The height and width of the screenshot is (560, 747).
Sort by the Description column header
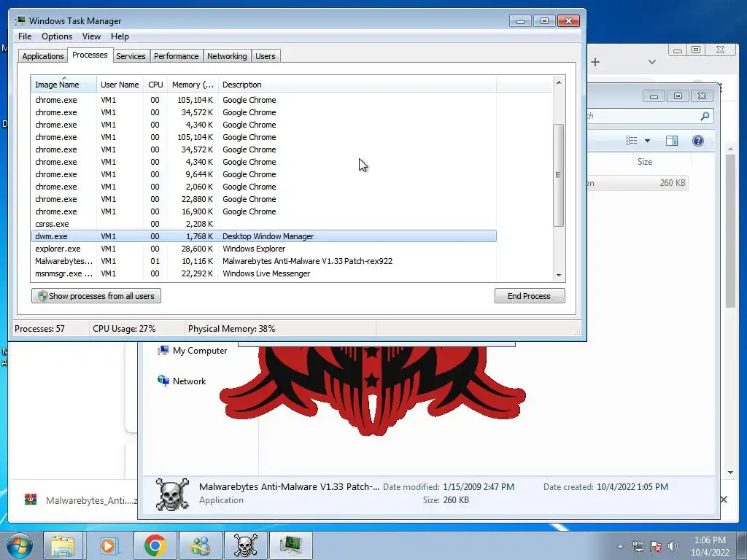tap(357, 85)
